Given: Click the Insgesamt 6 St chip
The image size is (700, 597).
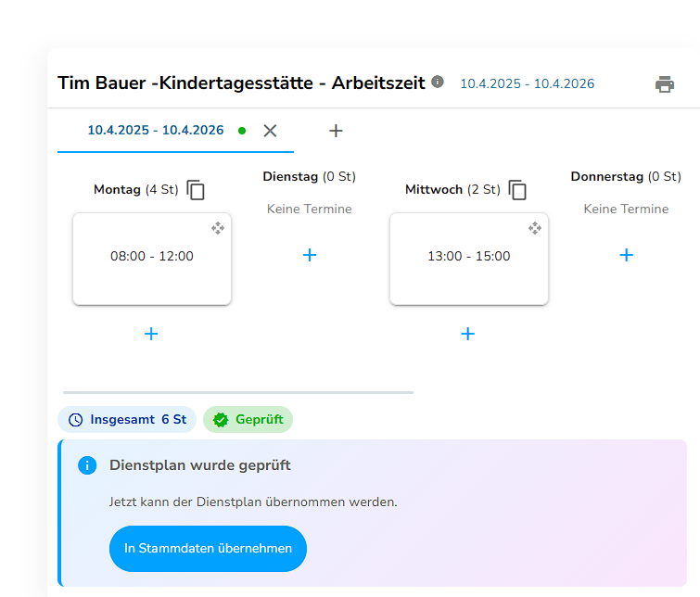Looking at the screenshot, I should click(x=127, y=420).
